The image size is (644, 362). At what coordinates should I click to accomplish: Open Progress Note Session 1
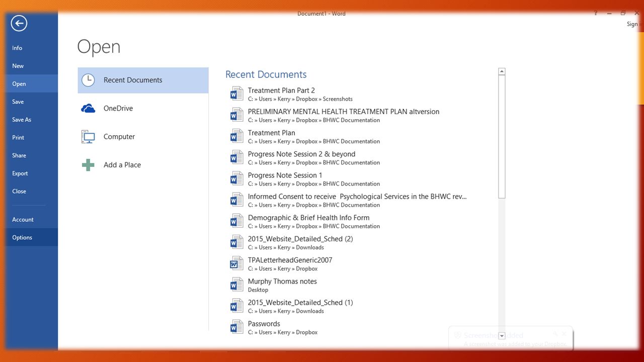[x=361, y=179]
